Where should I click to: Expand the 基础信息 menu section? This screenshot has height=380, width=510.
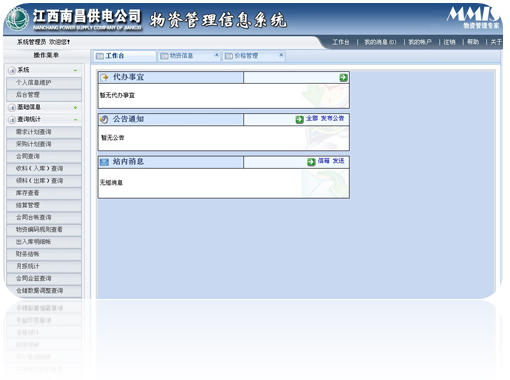click(75, 107)
